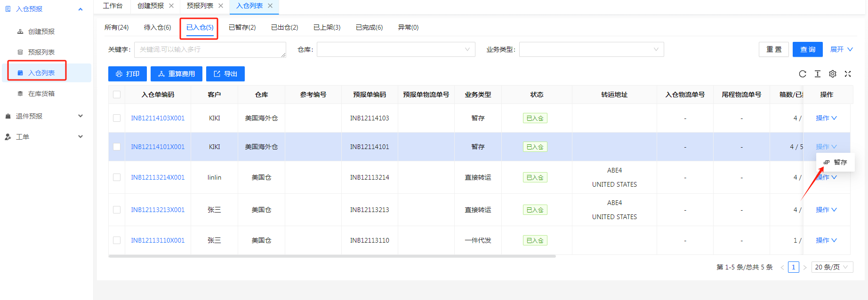The image size is (868, 300).
Task: Click 退件预报 sidebar icon
Action: click(x=8, y=116)
